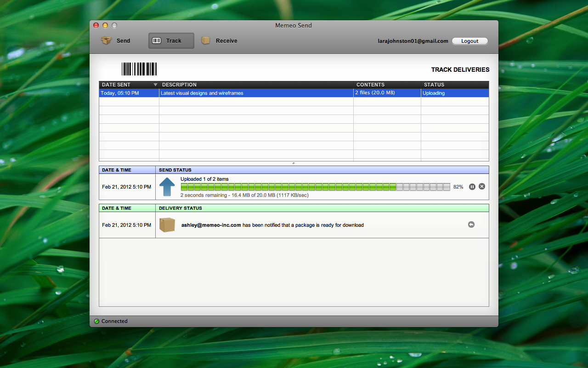Sort by Contents column header
This screenshot has width=588, height=368.
[x=387, y=85]
